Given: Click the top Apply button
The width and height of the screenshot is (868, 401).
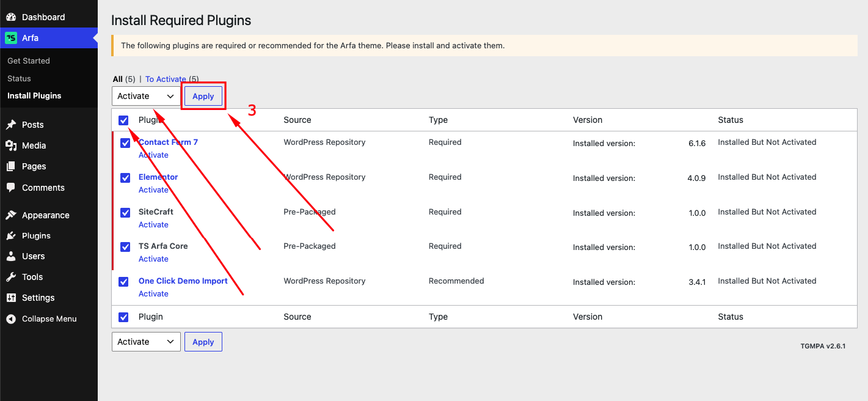Looking at the screenshot, I should (203, 96).
